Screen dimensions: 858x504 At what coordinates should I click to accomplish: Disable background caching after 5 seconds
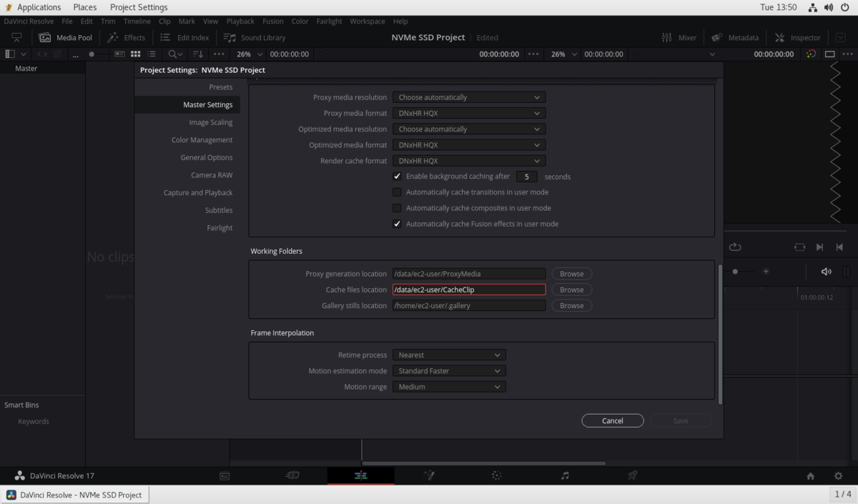tap(397, 176)
